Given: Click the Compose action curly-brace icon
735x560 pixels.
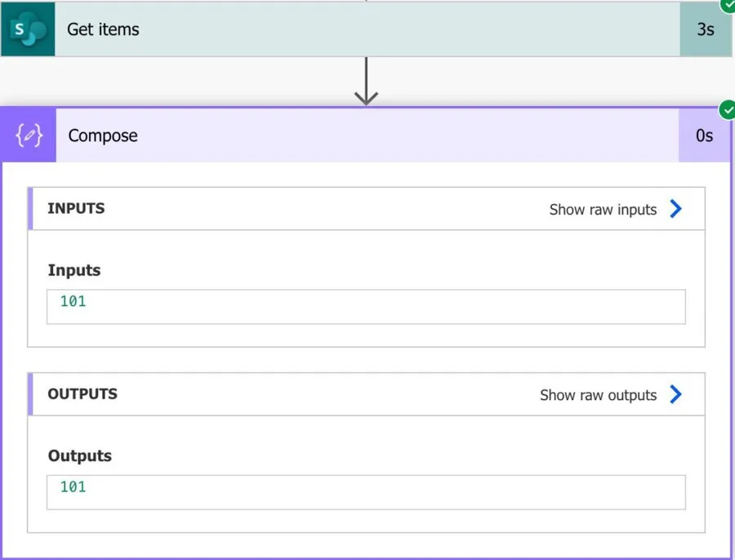Looking at the screenshot, I should pyautogui.click(x=29, y=136).
